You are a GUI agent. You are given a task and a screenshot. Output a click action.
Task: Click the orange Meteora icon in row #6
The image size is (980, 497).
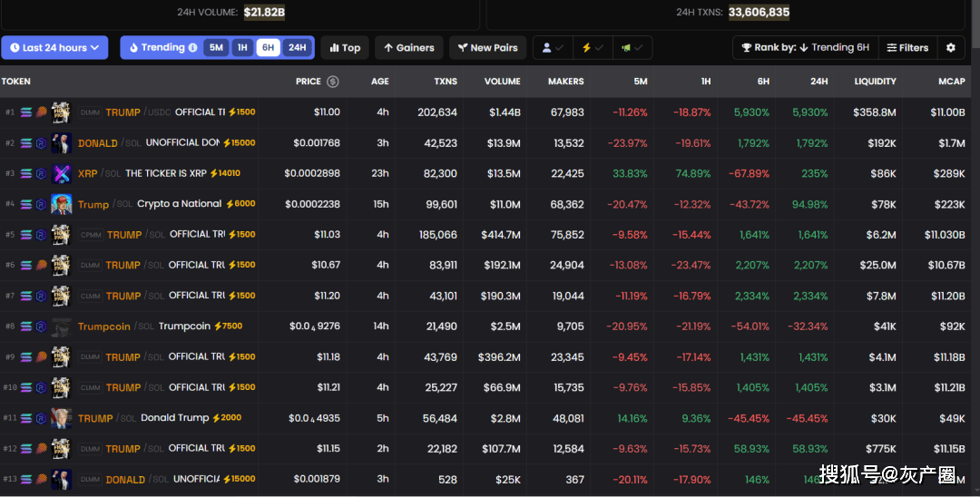point(41,266)
